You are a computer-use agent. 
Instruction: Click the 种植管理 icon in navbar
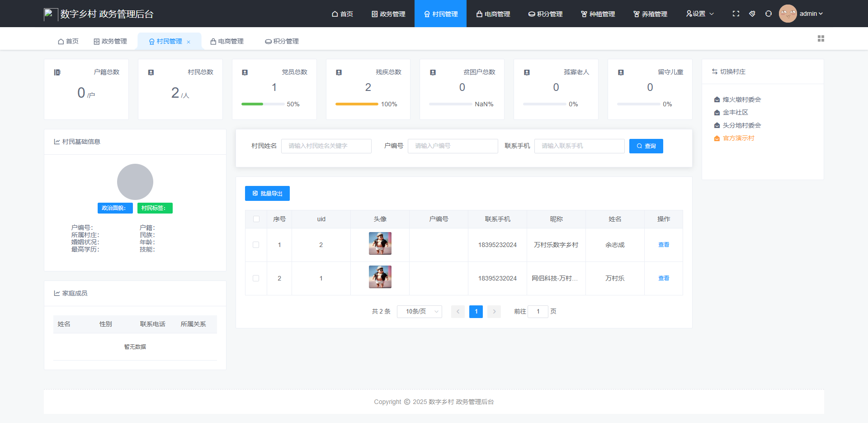[585, 14]
